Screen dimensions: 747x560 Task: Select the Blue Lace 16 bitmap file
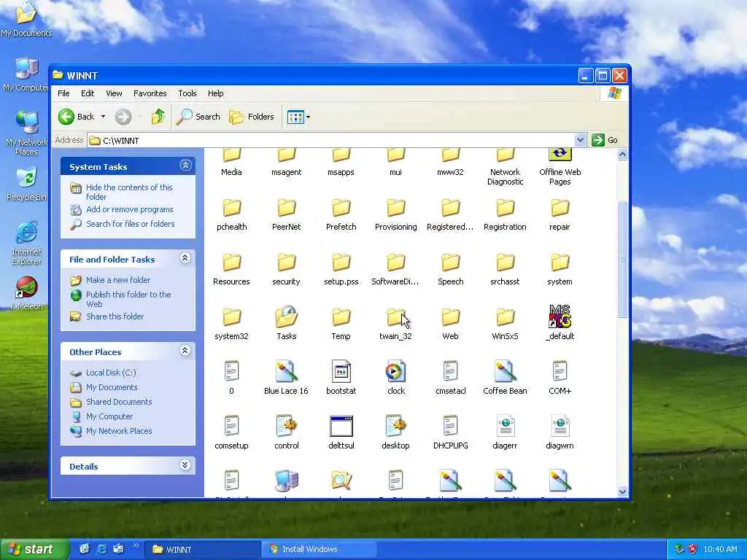point(286,372)
